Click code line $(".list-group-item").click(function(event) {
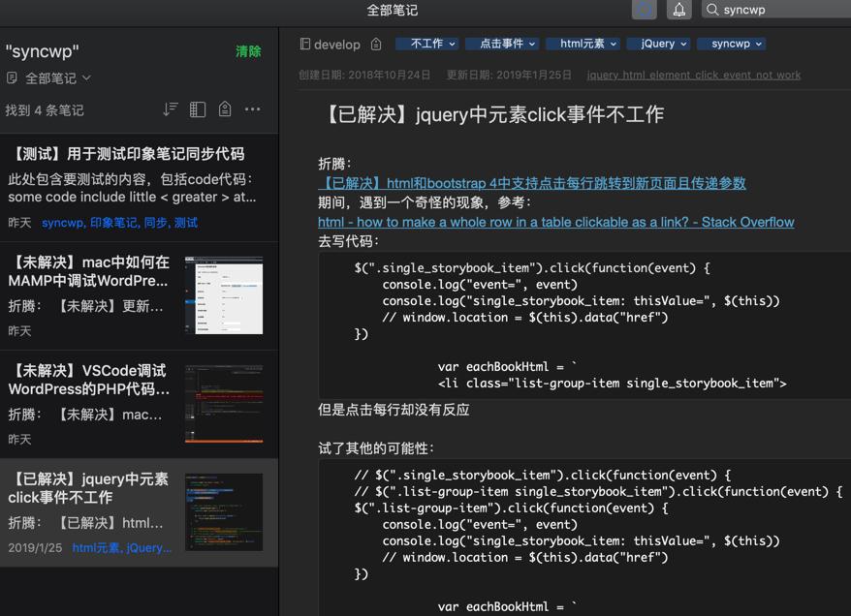Viewport: 851px width, 616px height. (x=511, y=508)
